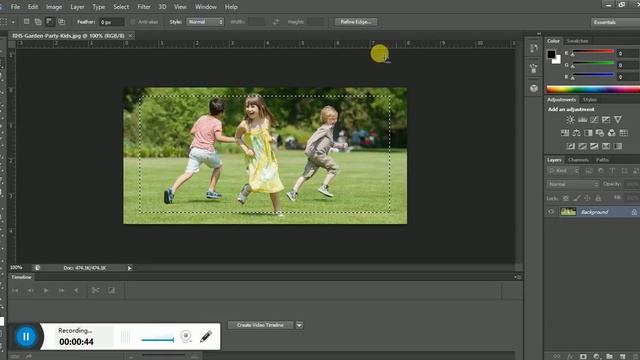Add a Black & White adjustment
Viewport: 640px width, 360px height.
[588, 133]
